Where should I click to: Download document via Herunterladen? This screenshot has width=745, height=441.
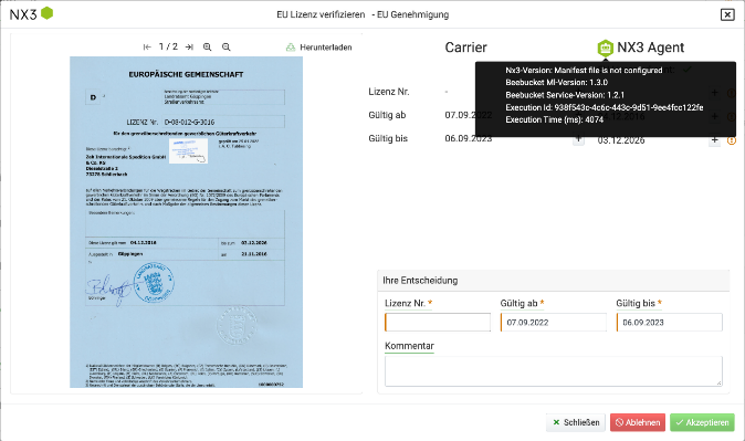click(319, 47)
